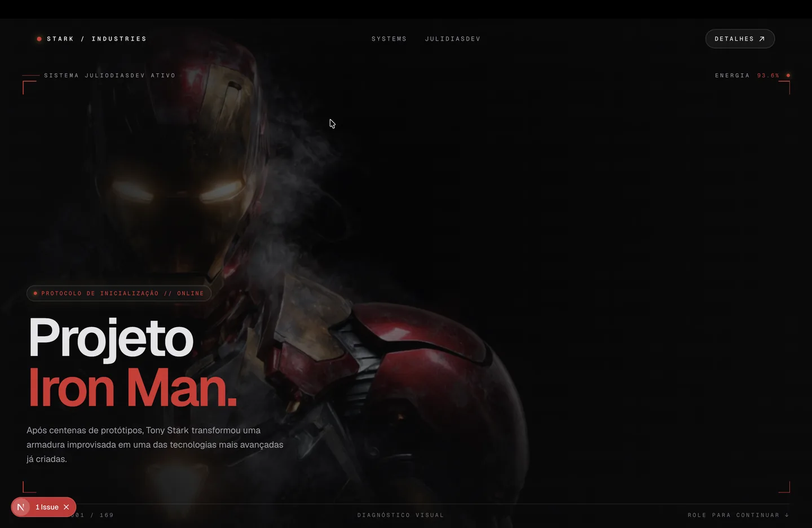812x528 pixels.
Task: Click the STARK / INDUSTRIES logo
Action: click(x=91, y=39)
